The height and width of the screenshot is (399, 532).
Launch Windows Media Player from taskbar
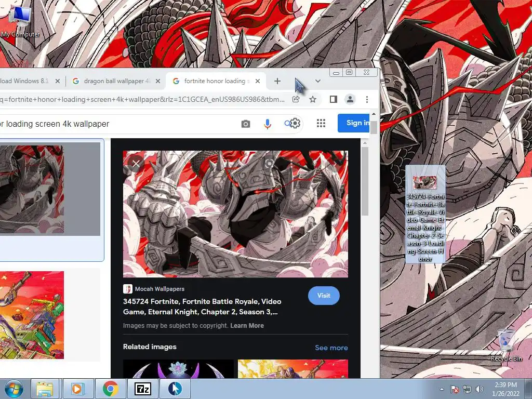(x=77, y=389)
